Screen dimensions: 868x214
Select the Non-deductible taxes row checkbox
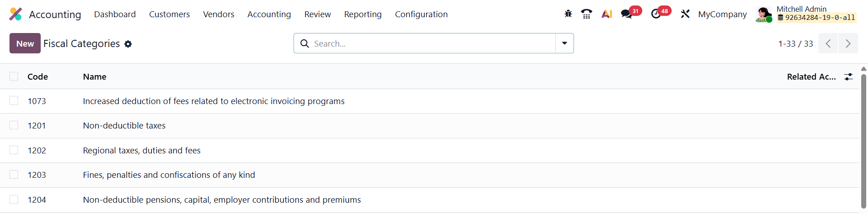click(14, 125)
